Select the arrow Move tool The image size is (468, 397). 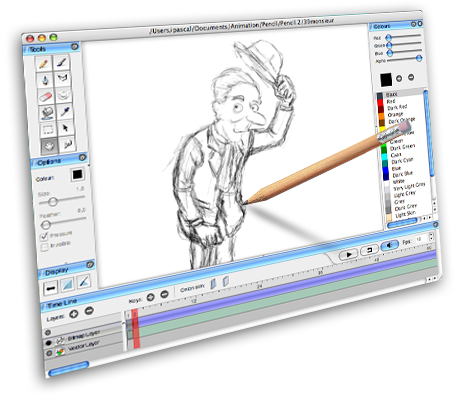(66, 128)
